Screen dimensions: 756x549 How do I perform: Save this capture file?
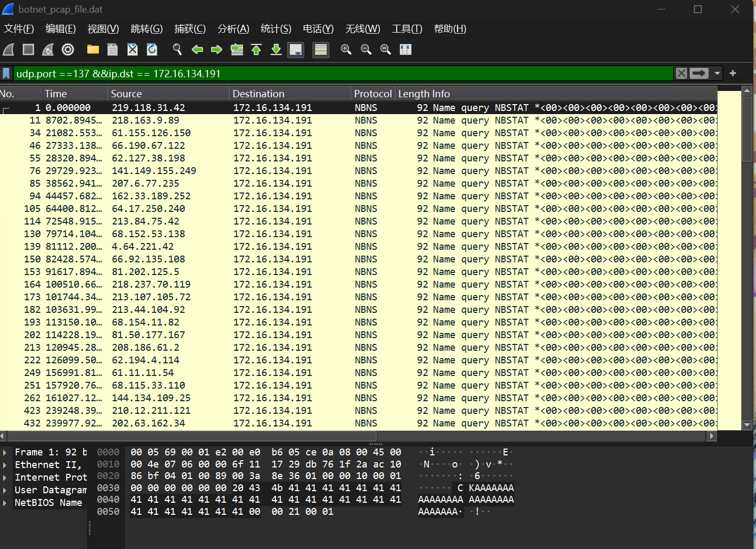tap(113, 49)
